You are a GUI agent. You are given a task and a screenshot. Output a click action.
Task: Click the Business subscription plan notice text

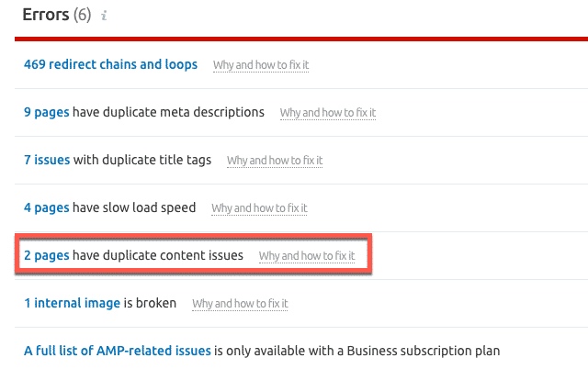[x=357, y=351]
